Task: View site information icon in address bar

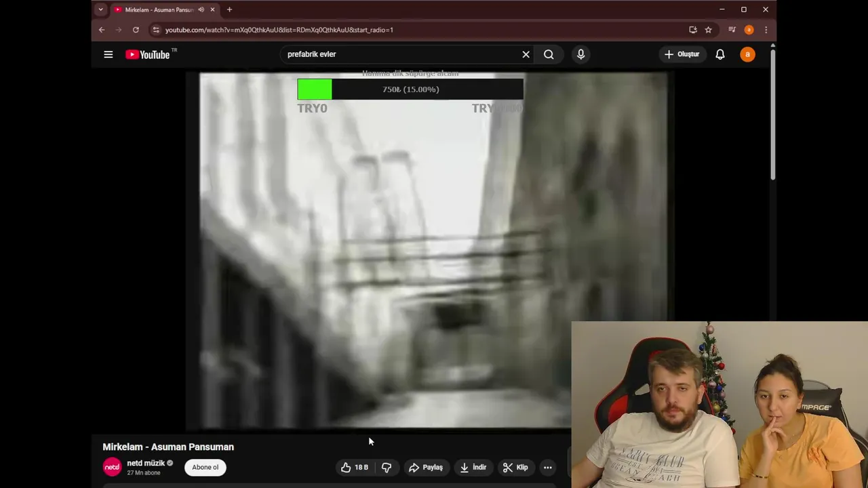Action: (x=156, y=30)
